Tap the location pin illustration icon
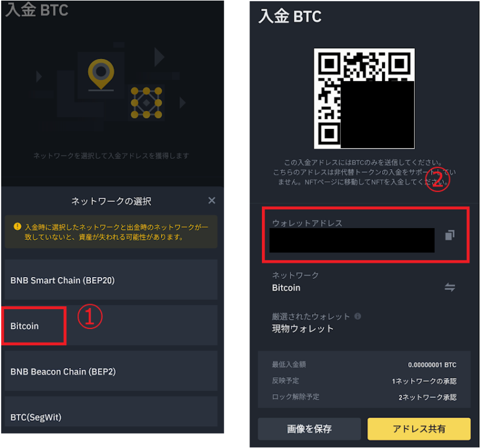 click(x=101, y=74)
